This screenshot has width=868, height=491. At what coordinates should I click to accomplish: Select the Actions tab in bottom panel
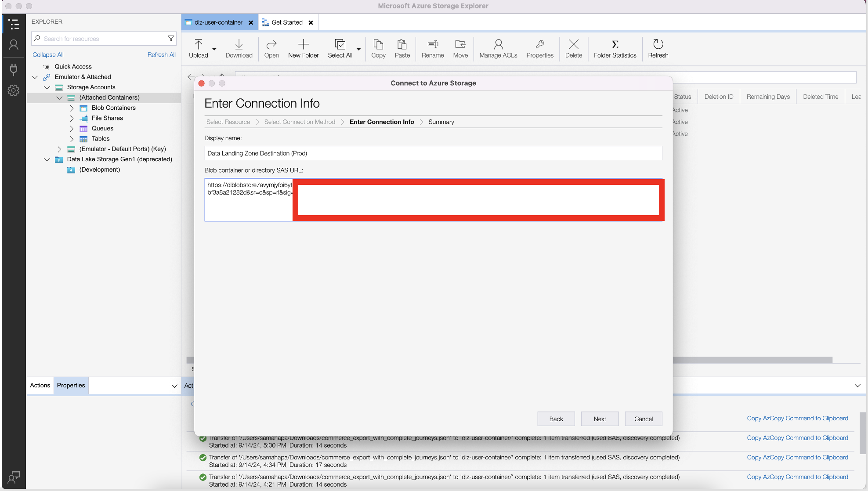[40, 386]
